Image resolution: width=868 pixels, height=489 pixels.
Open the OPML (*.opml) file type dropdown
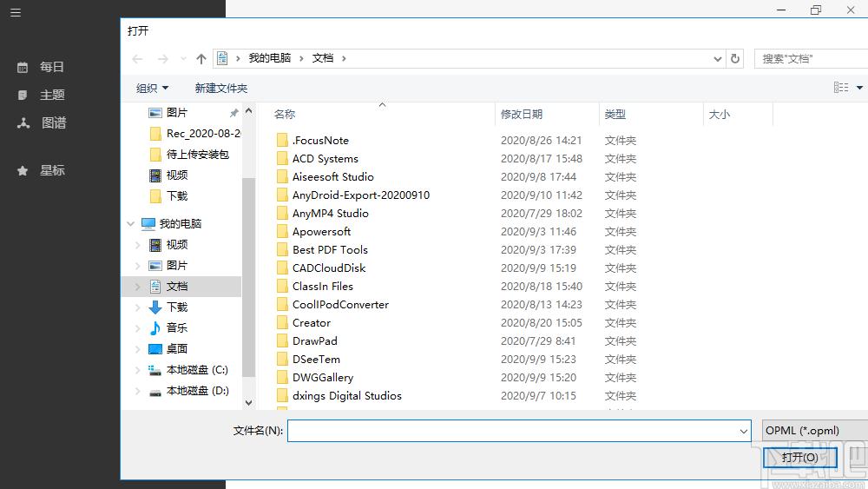click(x=815, y=430)
